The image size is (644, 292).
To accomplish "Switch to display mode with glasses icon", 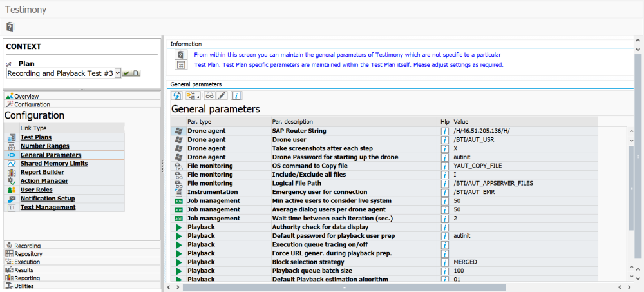I will point(209,96).
